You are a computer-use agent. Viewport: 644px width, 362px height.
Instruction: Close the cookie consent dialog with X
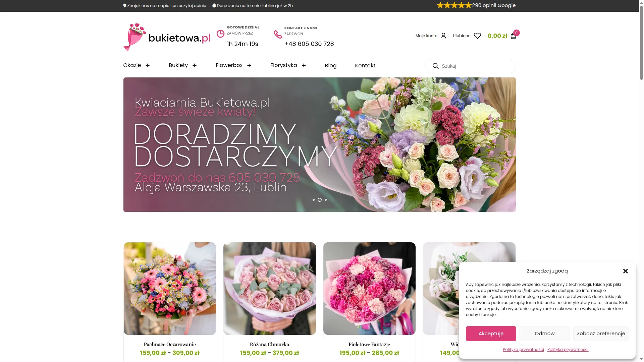pyautogui.click(x=625, y=271)
